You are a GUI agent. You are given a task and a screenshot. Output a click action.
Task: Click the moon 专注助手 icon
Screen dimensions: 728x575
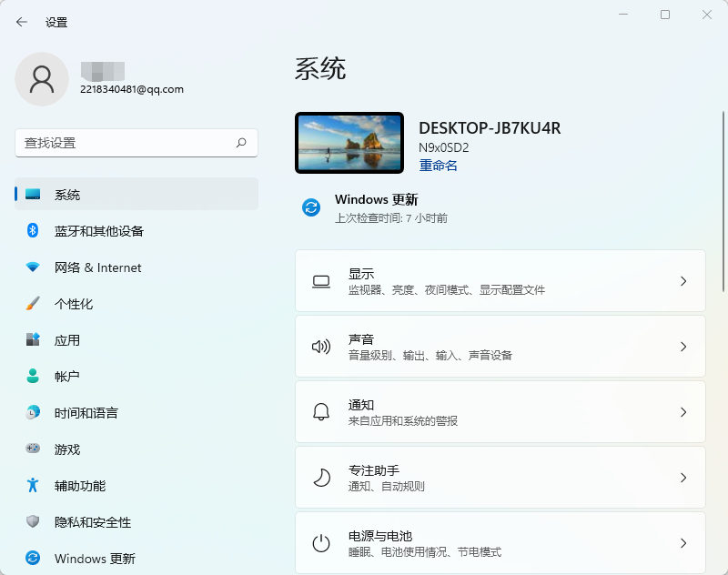321,478
